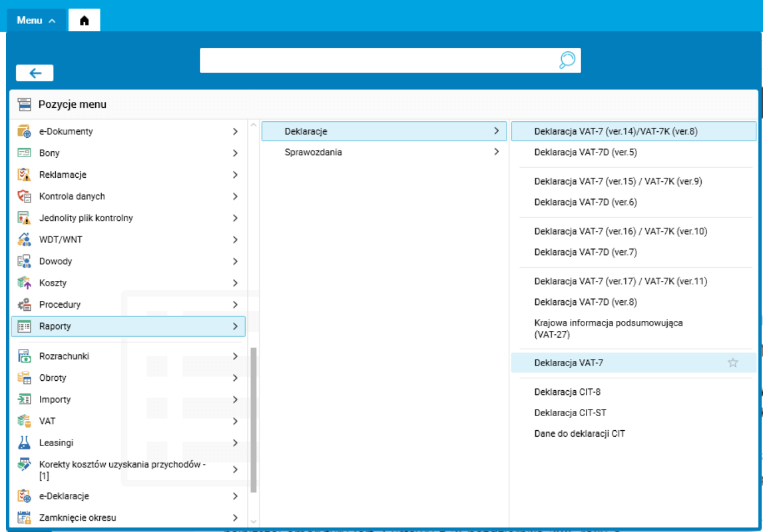This screenshot has width=763, height=532.
Task: Click the magnifier search icon
Action: pyautogui.click(x=567, y=61)
